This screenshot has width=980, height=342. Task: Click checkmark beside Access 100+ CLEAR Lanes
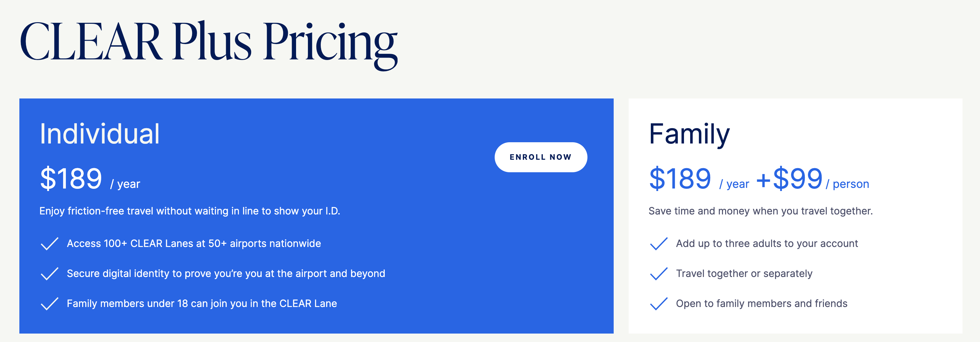point(49,244)
